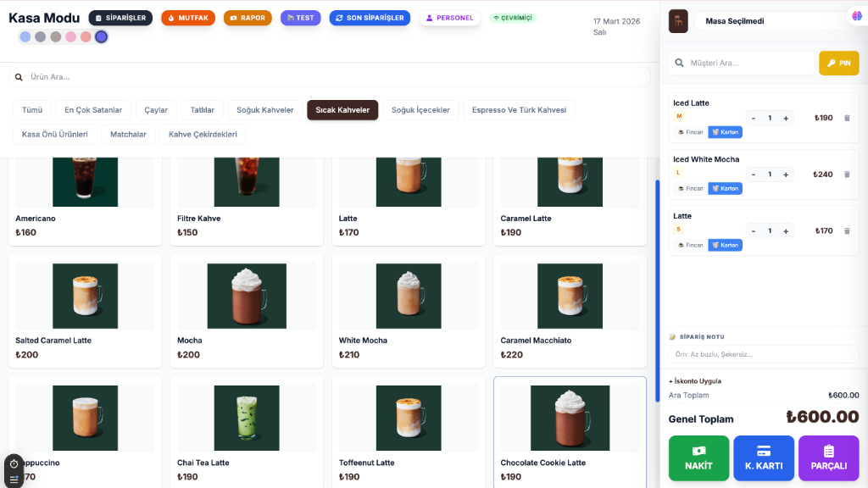Add Caramel Macchiato product card to order
The image size is (868, 488).
tap(570, 309)
